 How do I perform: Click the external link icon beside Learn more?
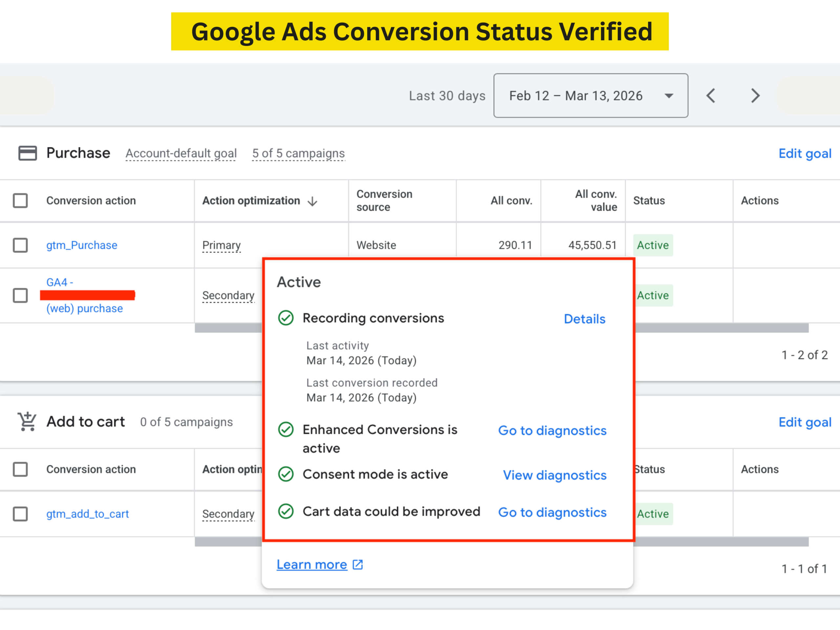(358, 565)
